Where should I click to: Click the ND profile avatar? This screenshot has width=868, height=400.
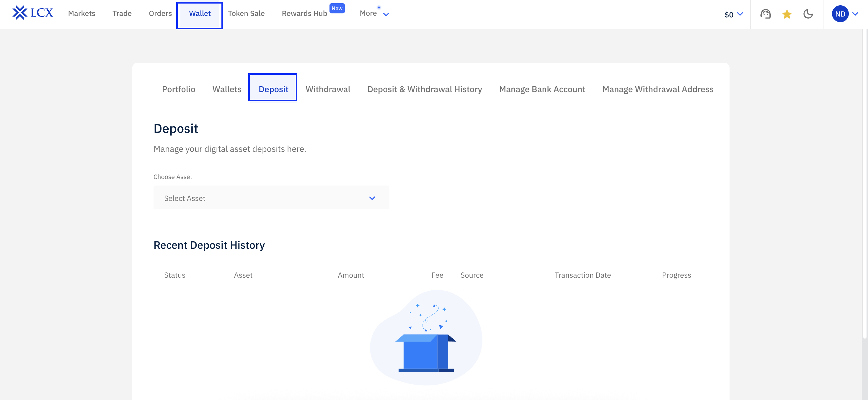pyautogui.click(x=840, y=14)
